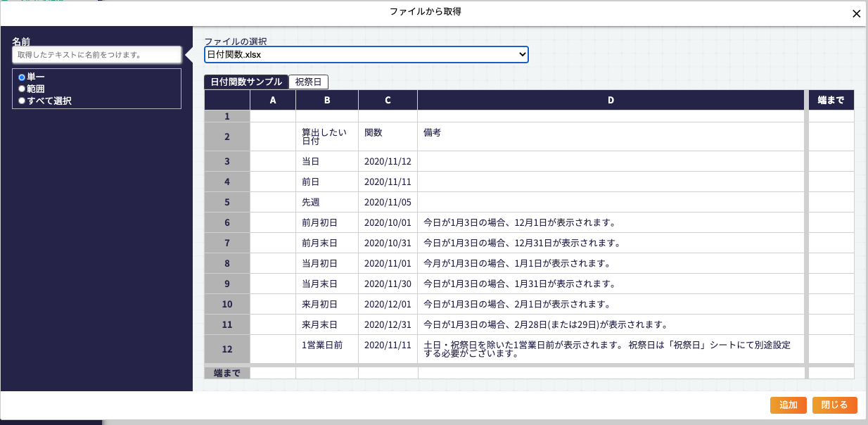Image resolution: width=868 pixels, height=425 pixels.
Task: Click the cell 関数
Action: coord(388,137)
